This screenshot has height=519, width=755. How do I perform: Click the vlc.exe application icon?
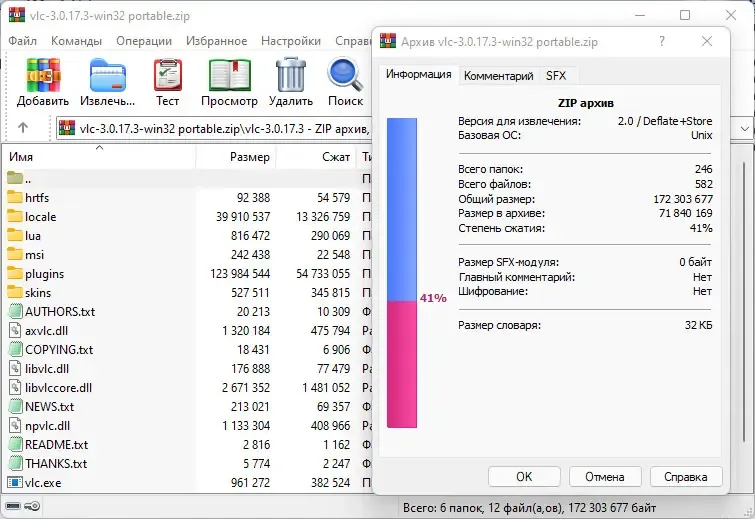point(15,482)
